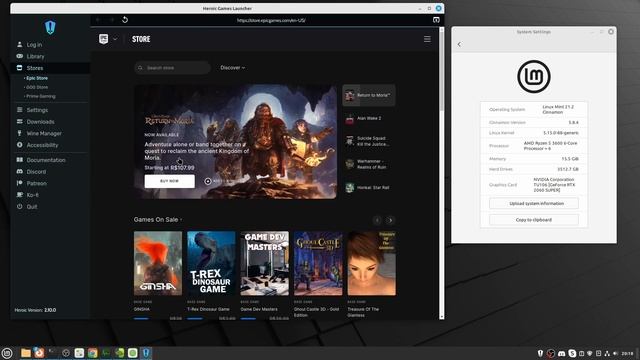This screenshot has width=640, height=360.
Task: Reload the store page with refresh icon
Action: pyautogui.click(x=125, y=20)
